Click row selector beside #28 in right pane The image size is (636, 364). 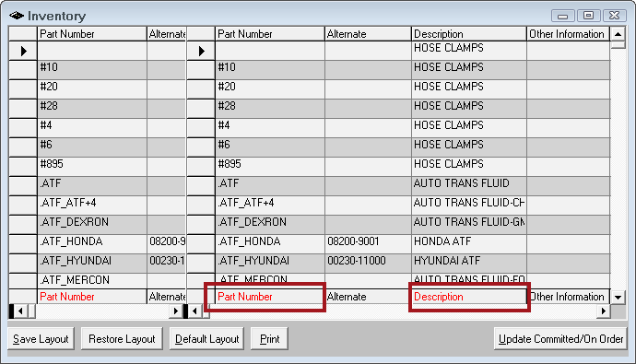[x=201, y=109]
